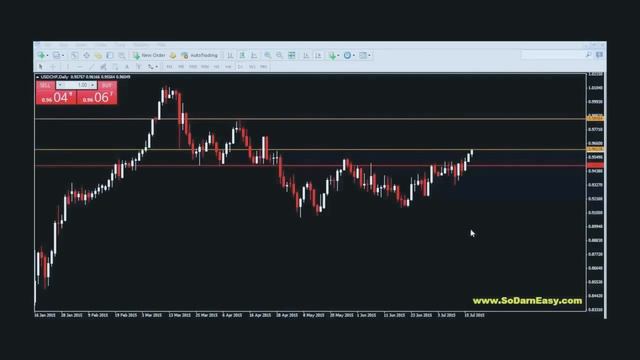Open the Arrows objects icon
The image size is (640, 360).
(x=151, y=67)
